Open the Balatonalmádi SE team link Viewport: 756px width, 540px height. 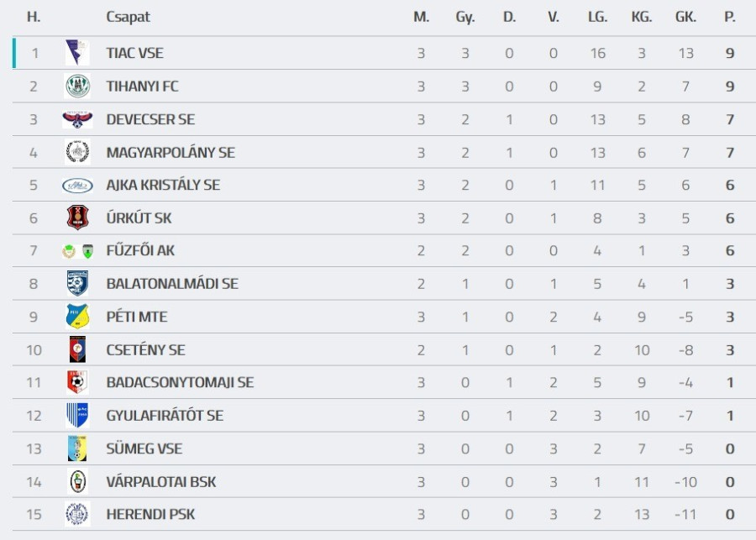(x=172, y=284)
